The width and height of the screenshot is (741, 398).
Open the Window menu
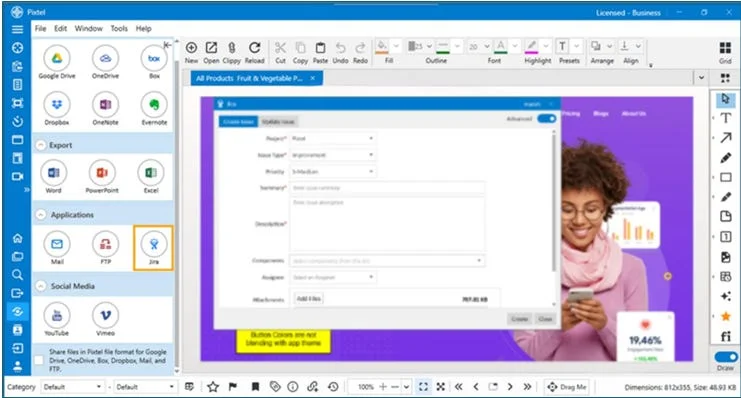(88, 28)
